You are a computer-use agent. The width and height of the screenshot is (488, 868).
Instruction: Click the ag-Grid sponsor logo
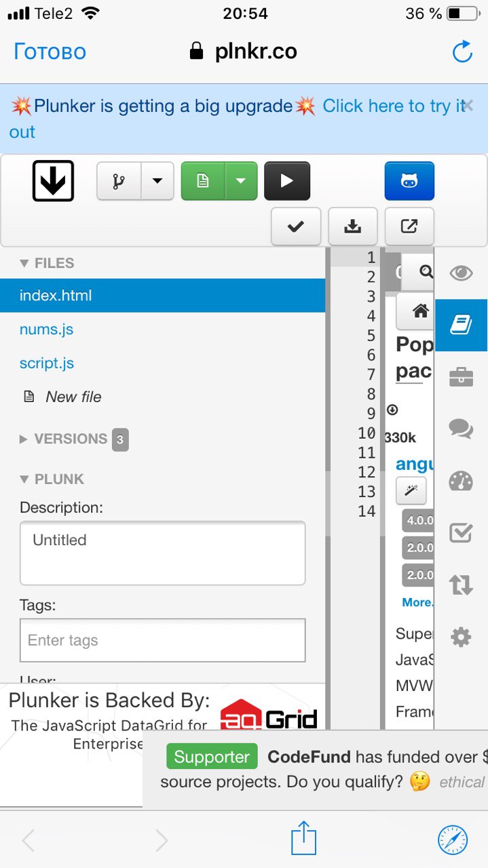point(269,715)
